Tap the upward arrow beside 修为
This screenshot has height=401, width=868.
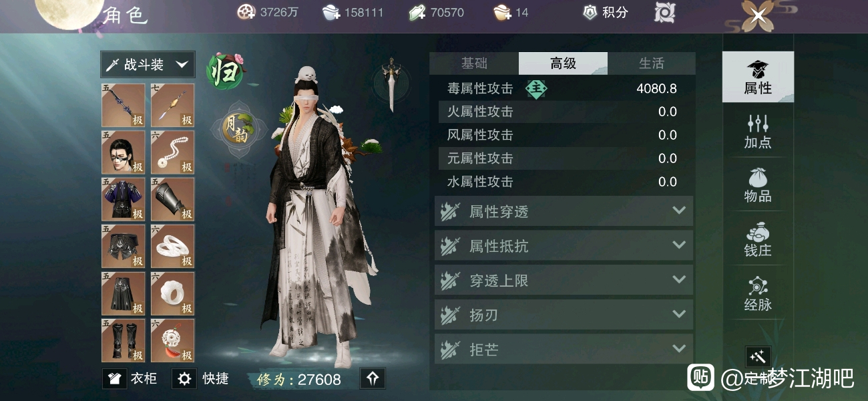373,379
